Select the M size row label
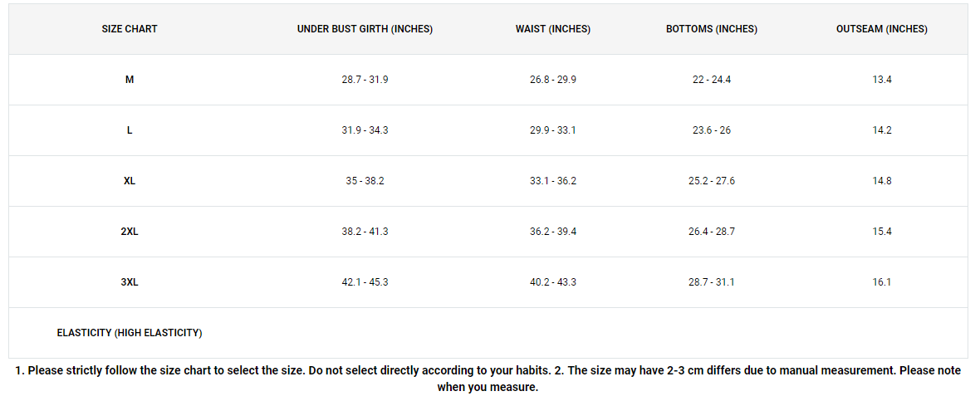This screenshot has height=401, width=980. [130, 80]
